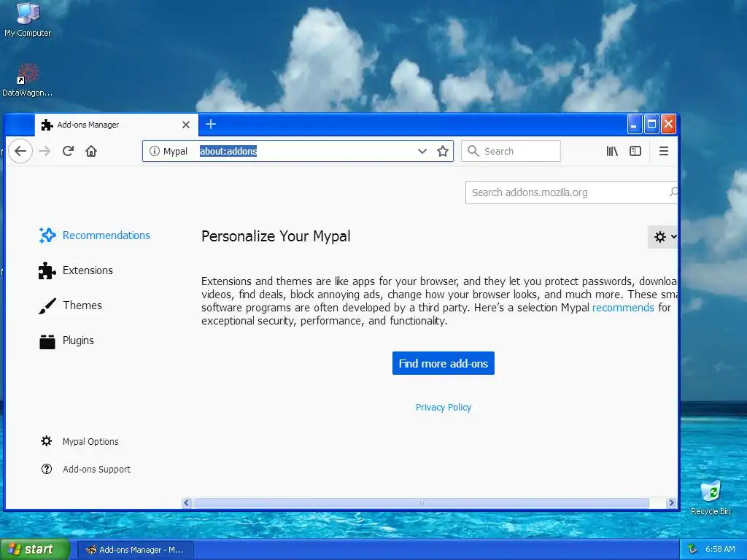Focus the Search addons.mozilla.org field
747x560 pixels.
pyautogui.click(x=570, y=192)
